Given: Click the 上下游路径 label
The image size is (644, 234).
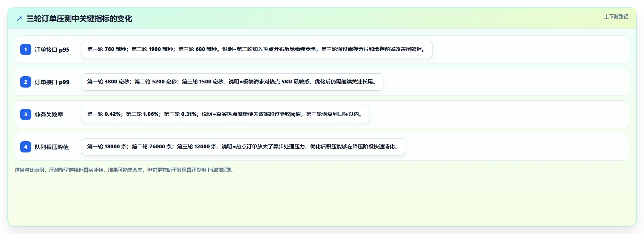Looking at the screenshot, I should [x=616, y=17].
